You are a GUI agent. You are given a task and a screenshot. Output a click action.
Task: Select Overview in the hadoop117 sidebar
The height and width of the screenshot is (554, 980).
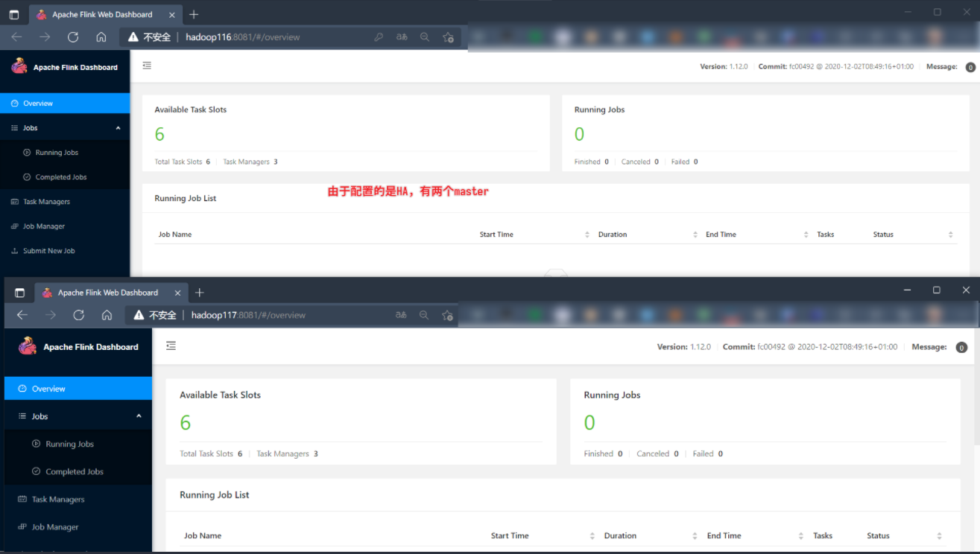78,389
